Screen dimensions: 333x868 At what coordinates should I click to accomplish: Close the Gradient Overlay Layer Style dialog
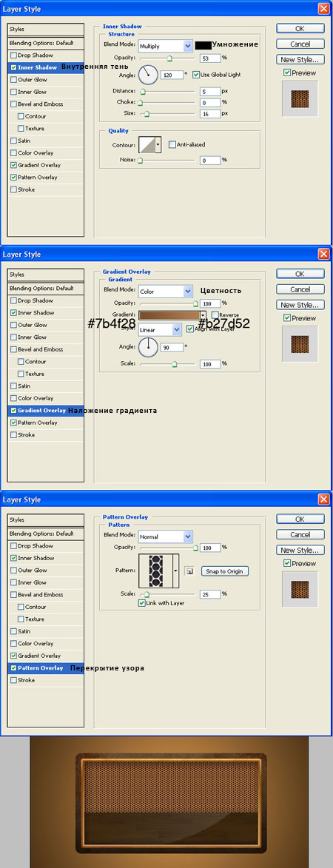click(x=324, y=254)
